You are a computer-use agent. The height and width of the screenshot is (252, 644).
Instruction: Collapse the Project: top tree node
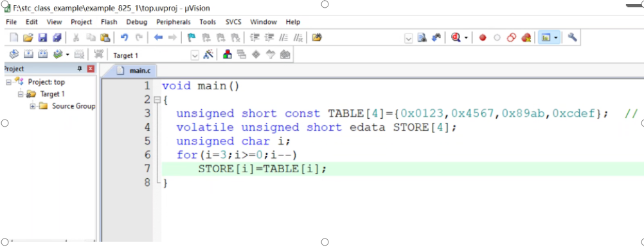tap(8, 82)
